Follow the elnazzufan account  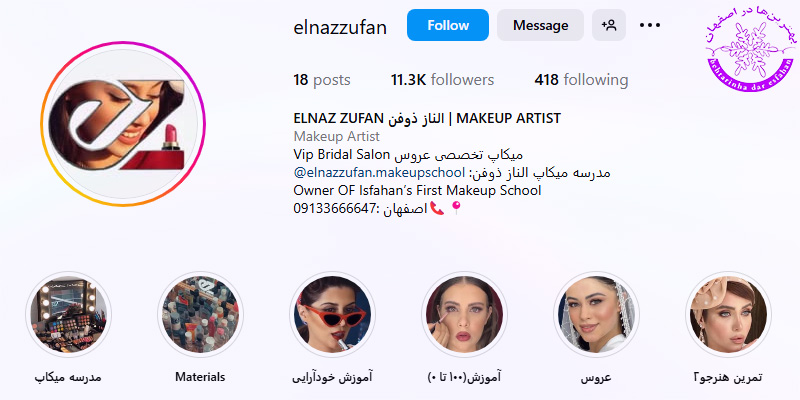[x=448, y=25]
